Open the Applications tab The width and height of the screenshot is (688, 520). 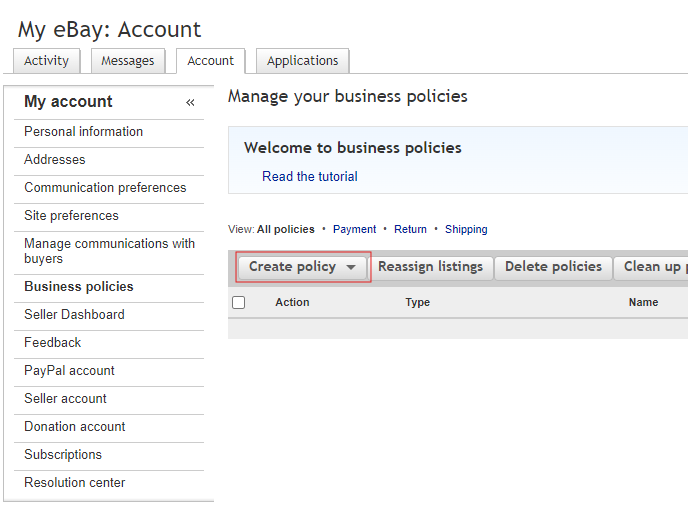[x=303, y=61]
